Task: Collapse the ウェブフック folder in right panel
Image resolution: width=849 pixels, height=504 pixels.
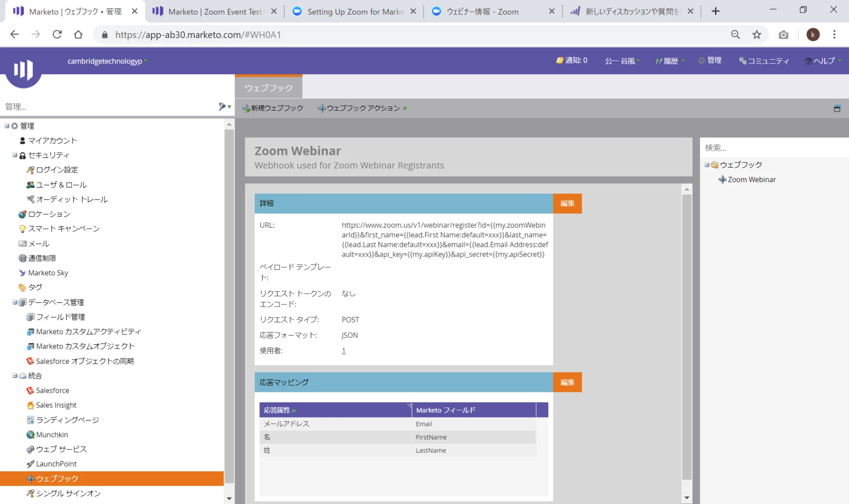Action: [707, 165]
